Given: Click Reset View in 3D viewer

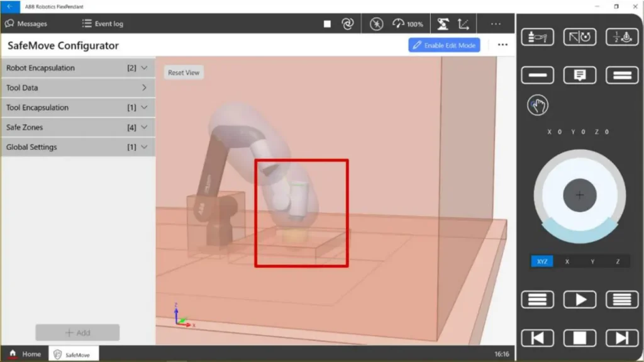Looking at the screenshot, I should coord(184,72).
